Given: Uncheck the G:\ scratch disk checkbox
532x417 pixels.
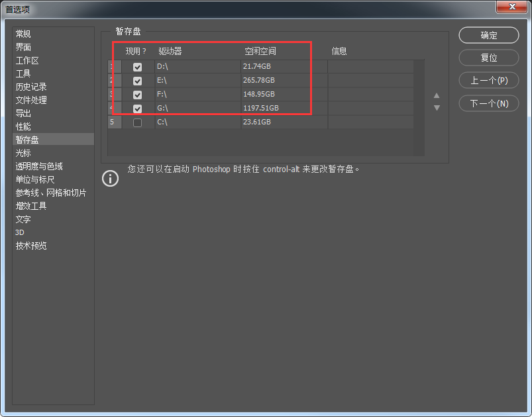Looking at the screenshot, I should (137, 109).
